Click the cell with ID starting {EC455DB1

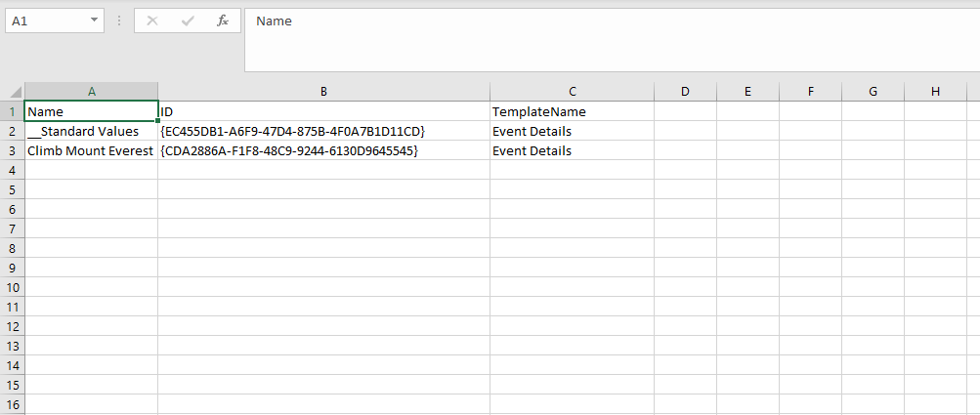[x=323, y=131]
